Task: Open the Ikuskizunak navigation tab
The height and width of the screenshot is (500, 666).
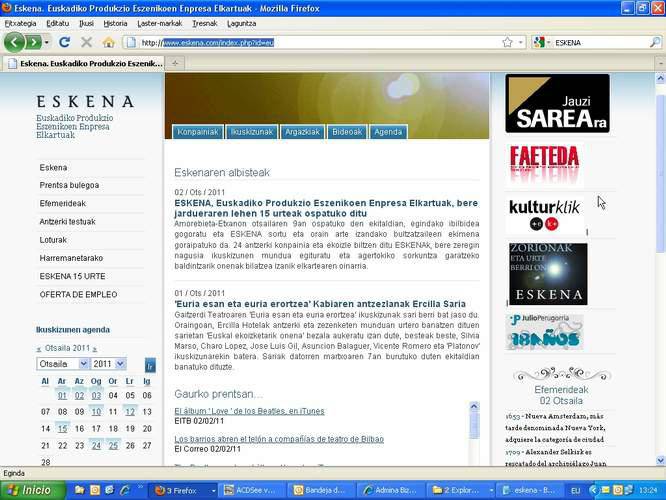Action: point(251,132)
